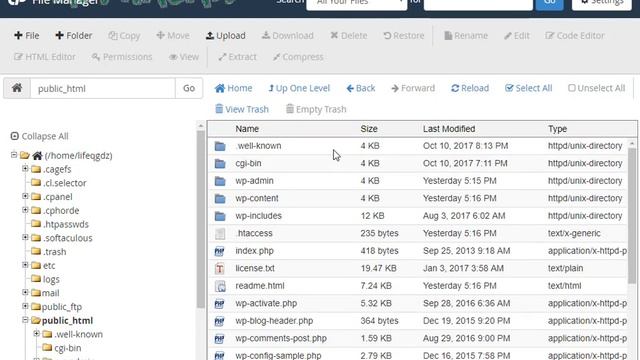Click the folder tree vertical scrollbar

point(200,220)
